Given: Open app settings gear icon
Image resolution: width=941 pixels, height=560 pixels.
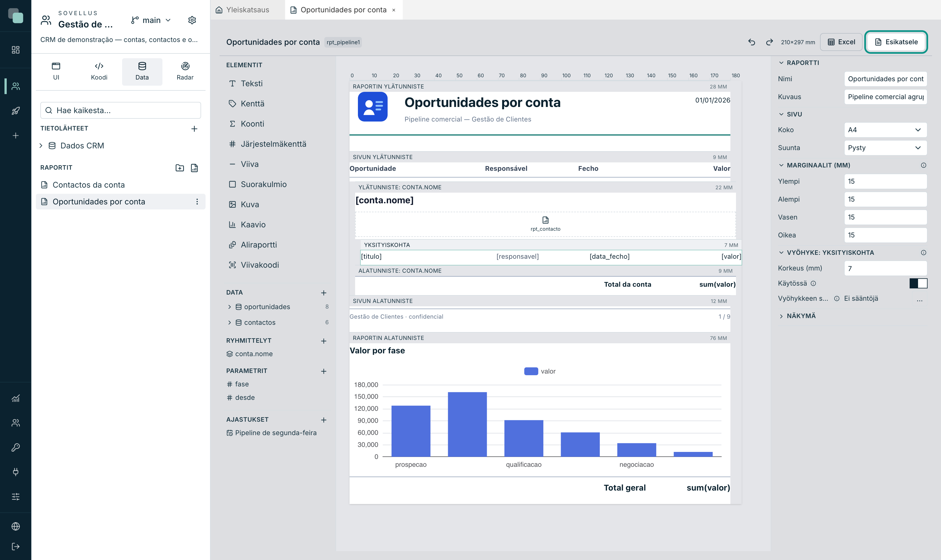Looking at the screenshot, I should pyautogui.click(x=192, y=20).
